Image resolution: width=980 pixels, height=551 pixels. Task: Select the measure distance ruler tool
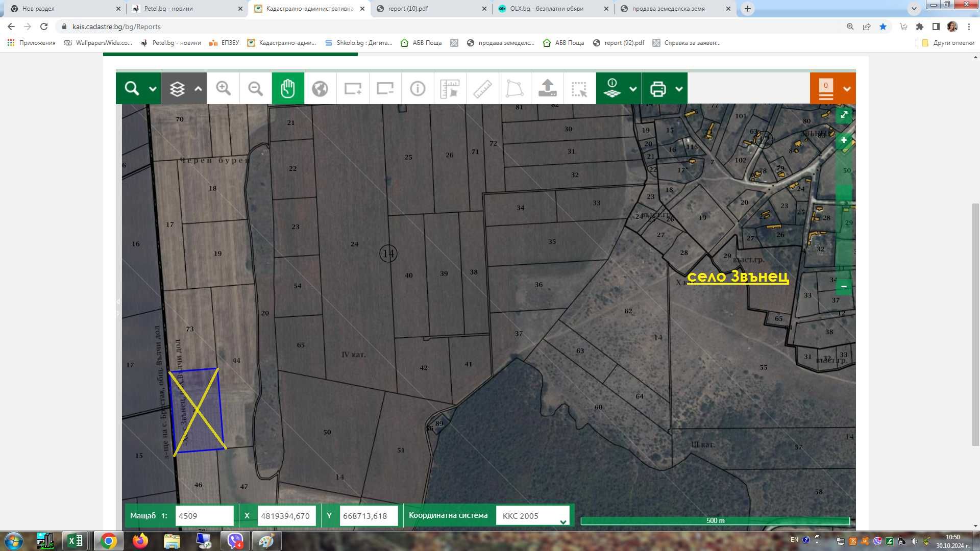[482, 88]
